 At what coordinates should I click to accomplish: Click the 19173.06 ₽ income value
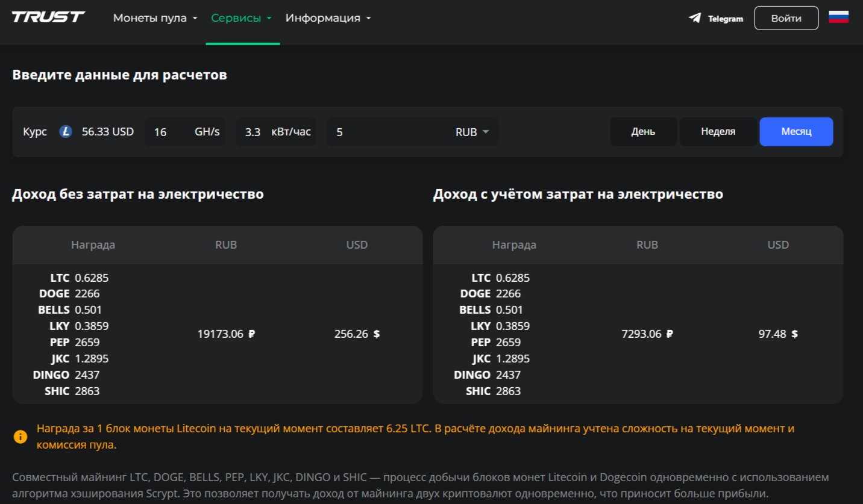[227, 334]
